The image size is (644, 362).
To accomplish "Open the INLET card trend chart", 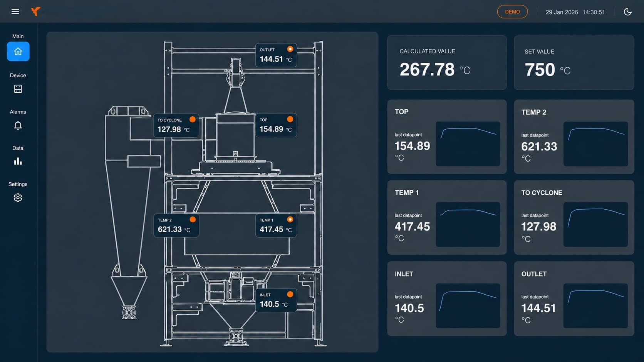I will click(x=468, y=306).
